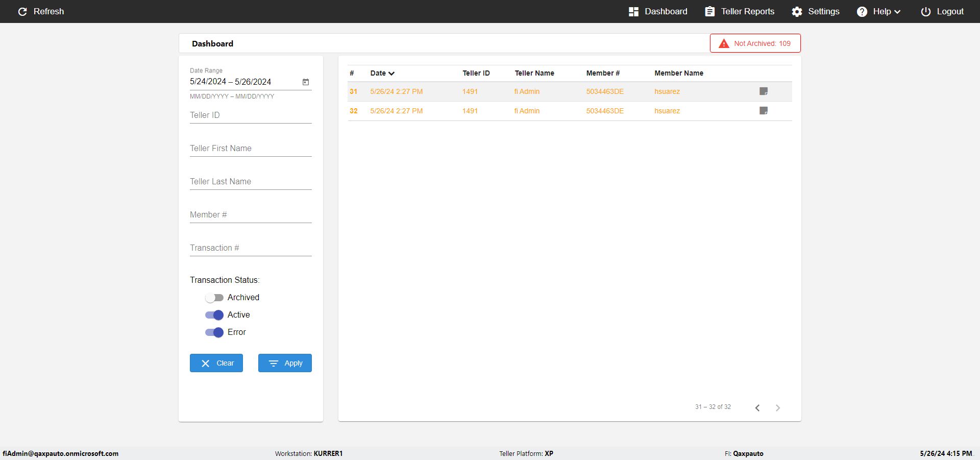980x460 pixels.
Task: Click Teller Platform: XP in status bar
Action: click(526, 453)
